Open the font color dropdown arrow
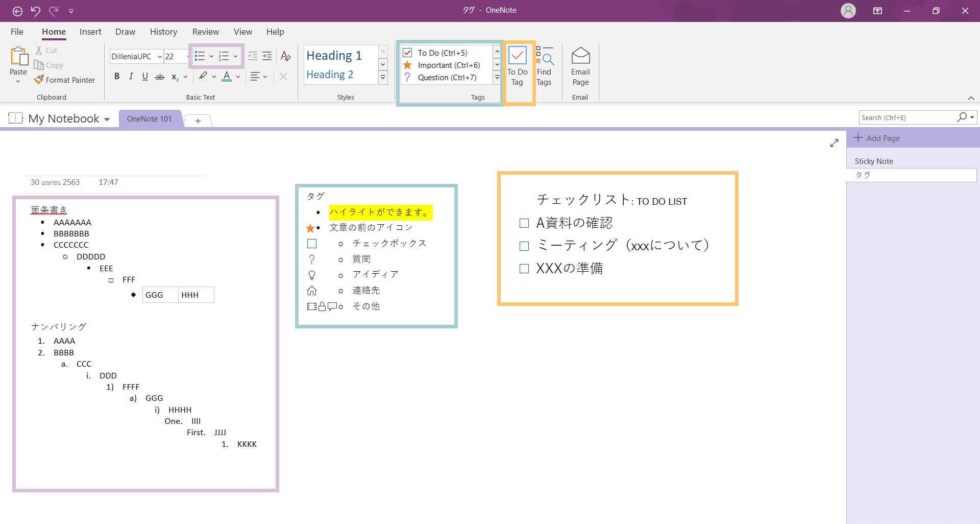The height and width of the screenshot is (524, 980). pos(238,76)
